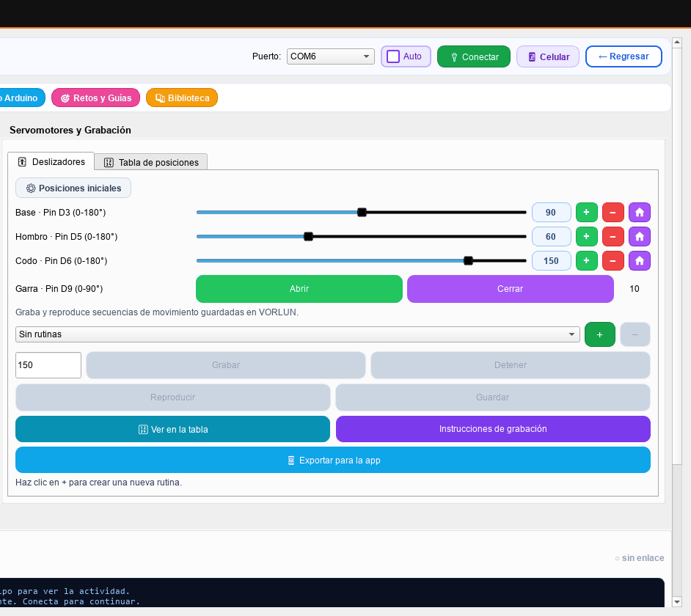Reset Hombro servo with its home icon
691x616 pixels.
click(639, 237)
